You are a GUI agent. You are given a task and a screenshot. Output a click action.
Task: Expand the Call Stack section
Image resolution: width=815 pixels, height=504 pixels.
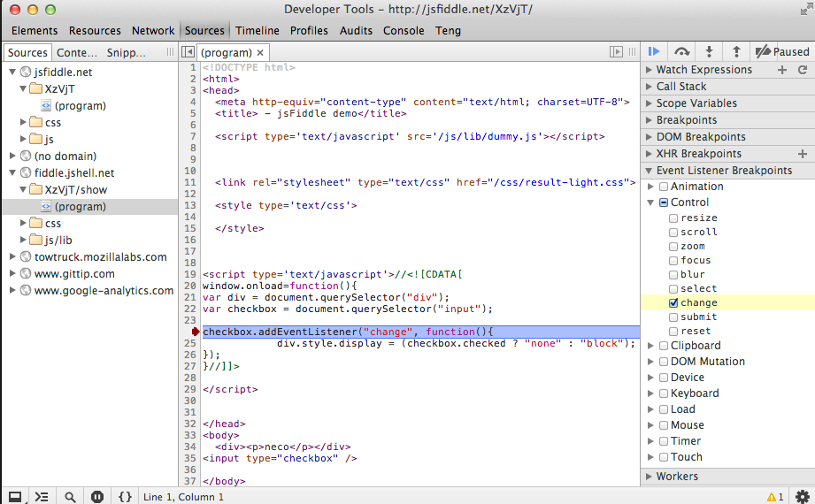[649, 87]
